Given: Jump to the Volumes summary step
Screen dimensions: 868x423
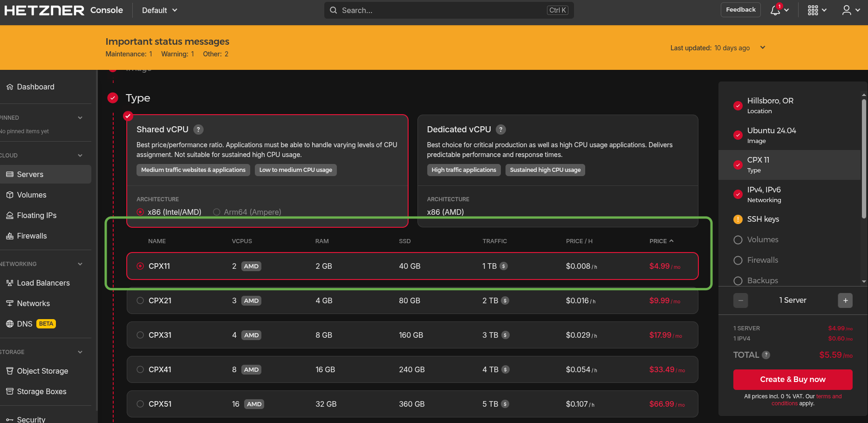Looking at the screenshot, I should (763, 240).
